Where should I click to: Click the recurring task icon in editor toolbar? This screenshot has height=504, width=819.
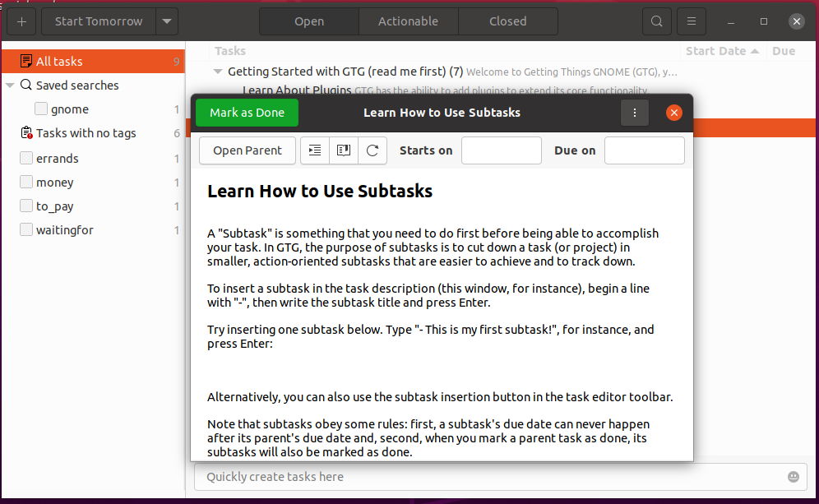[372, 150]
